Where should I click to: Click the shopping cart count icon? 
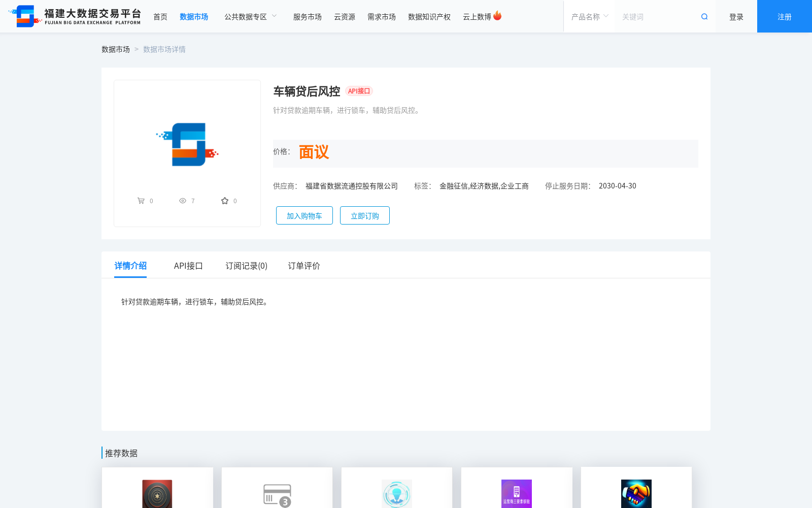tap(141, 201)
